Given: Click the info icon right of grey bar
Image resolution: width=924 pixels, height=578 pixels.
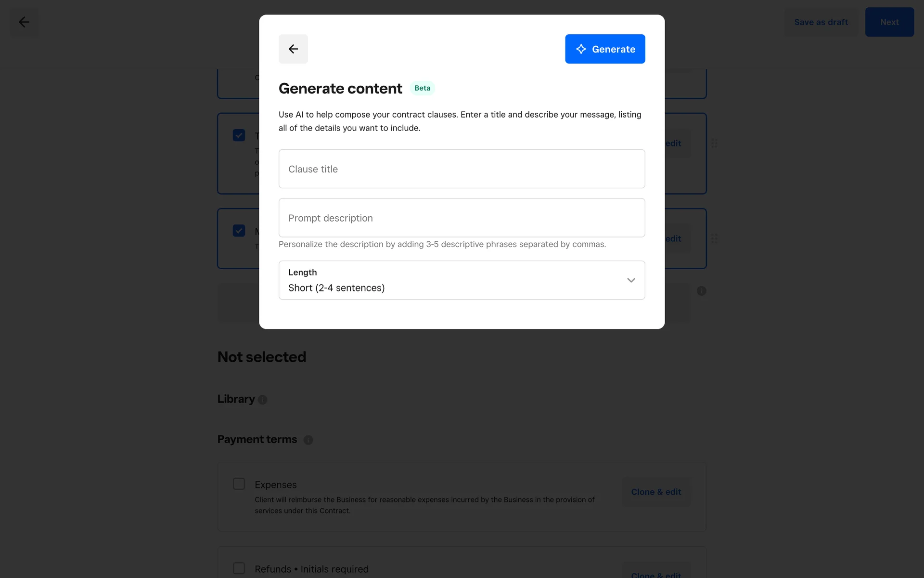Looking at the screenshot, I should pyautogui.click(x=701, y=291).
